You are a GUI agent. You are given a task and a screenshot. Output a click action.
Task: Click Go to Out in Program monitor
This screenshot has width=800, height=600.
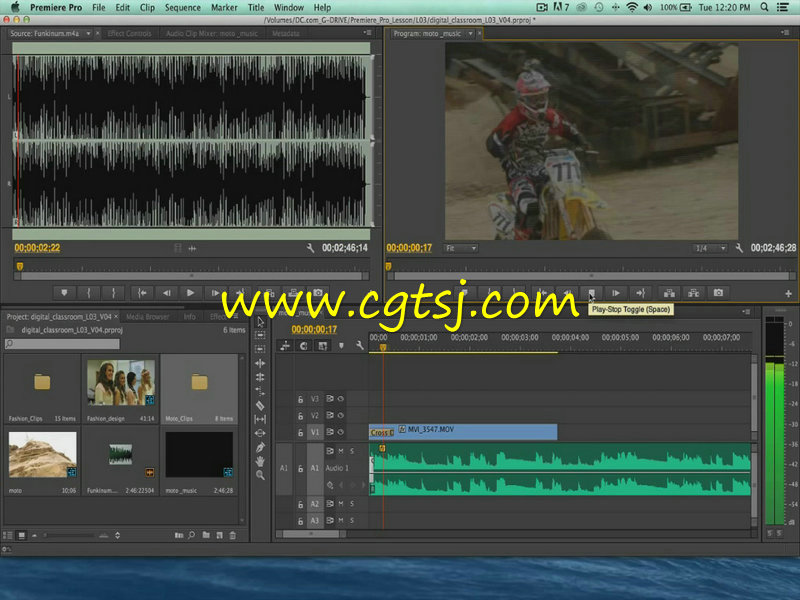point(640,293)
